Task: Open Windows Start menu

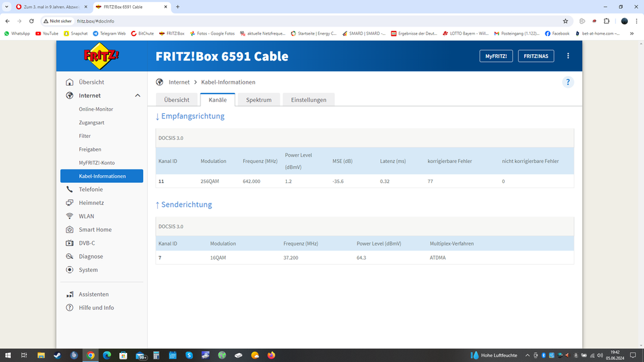Action: coord(8,356)
